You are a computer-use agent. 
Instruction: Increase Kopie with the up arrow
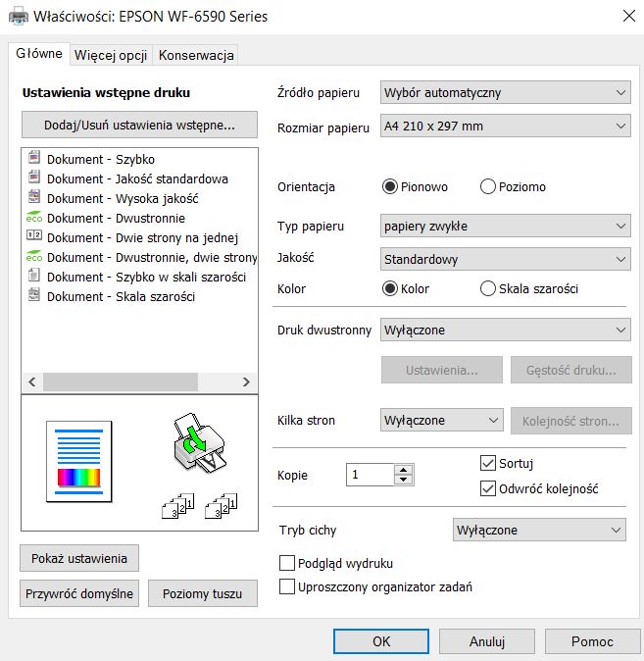(404, 470)
